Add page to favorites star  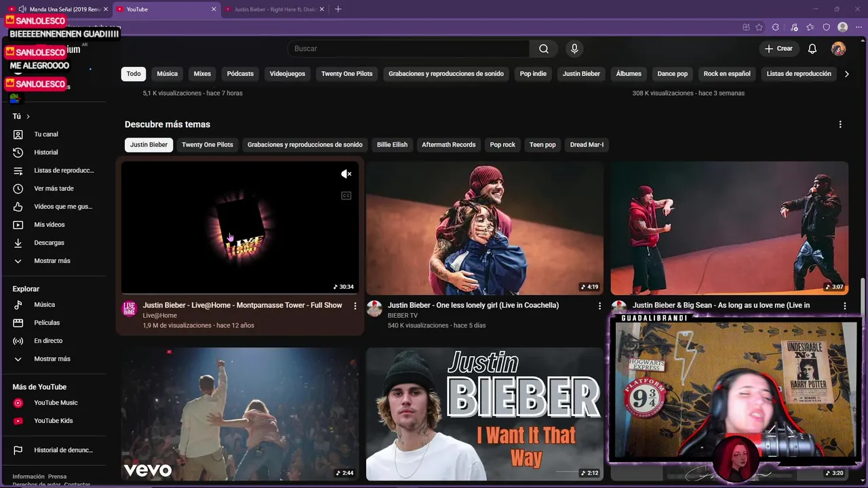tap(759, 27)
